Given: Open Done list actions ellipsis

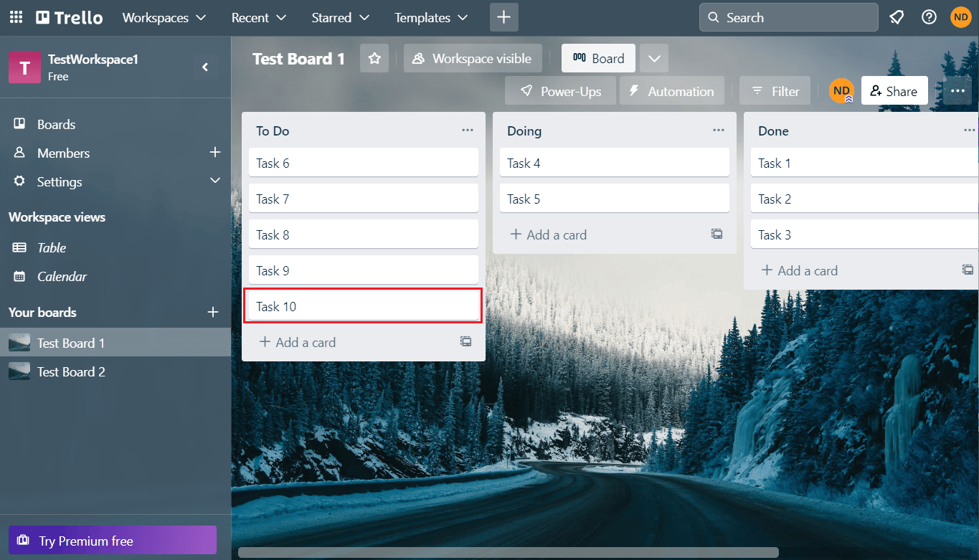Looking at the screenshot, I should coord(970,130).
